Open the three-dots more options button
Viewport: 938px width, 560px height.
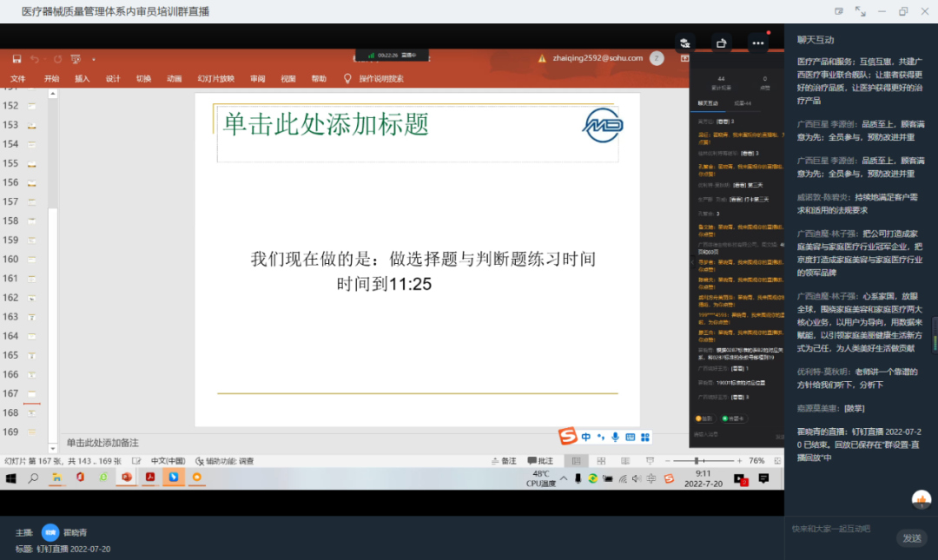(x=758, y=43)
